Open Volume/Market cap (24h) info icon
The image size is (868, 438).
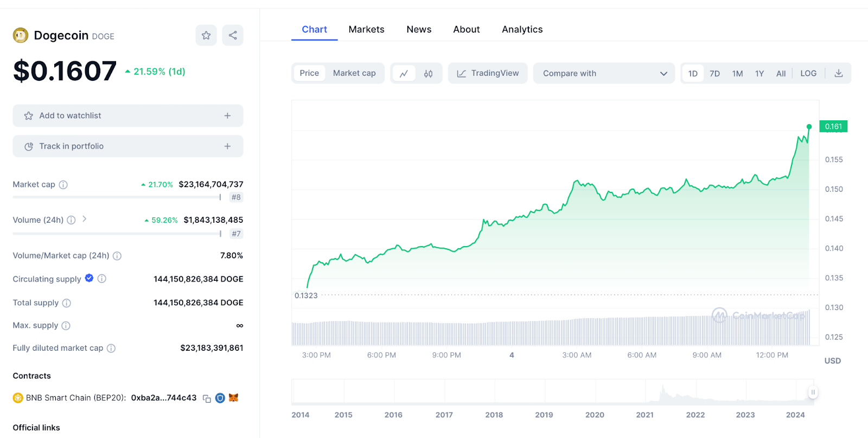[x=117, y=256]
